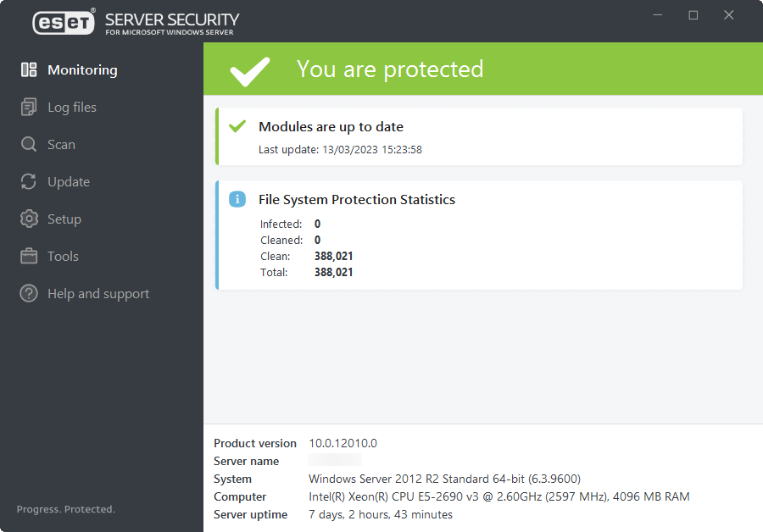Navigate to the Setup section
The image size is (763, 532).
pos(66,219)
